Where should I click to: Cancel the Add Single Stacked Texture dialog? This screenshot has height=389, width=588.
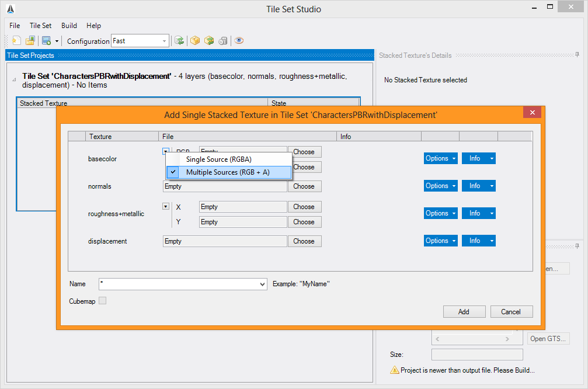[512, 312]
